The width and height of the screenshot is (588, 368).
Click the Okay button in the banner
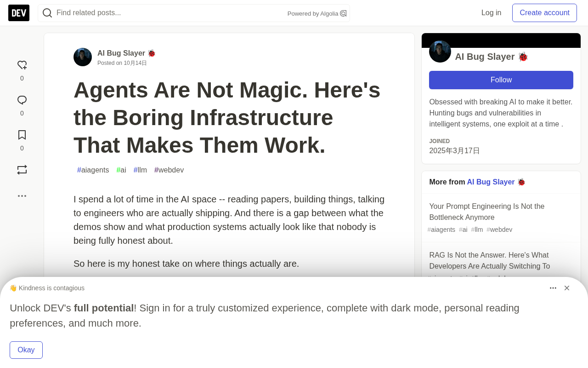[26, 350]
